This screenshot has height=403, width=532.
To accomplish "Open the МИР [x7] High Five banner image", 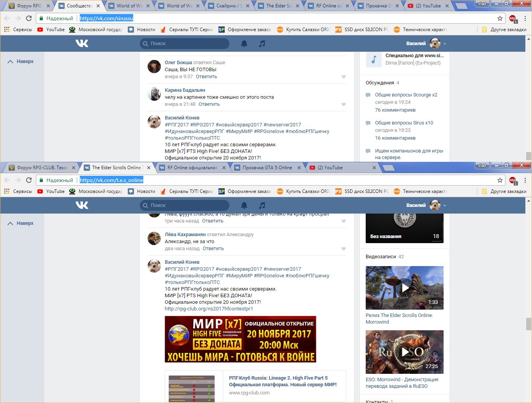I will tap(240, 339).
